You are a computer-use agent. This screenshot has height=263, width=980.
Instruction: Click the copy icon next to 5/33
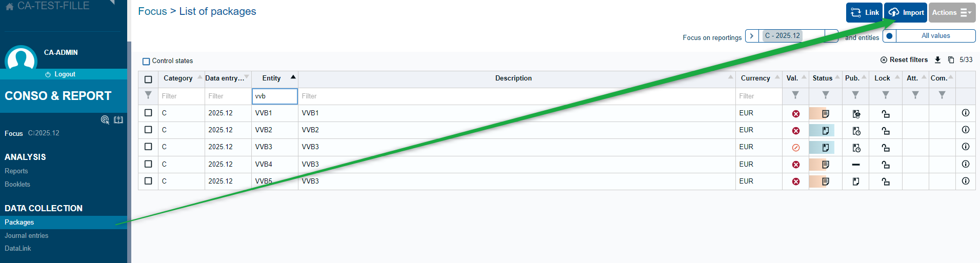(x=951, y=60)
